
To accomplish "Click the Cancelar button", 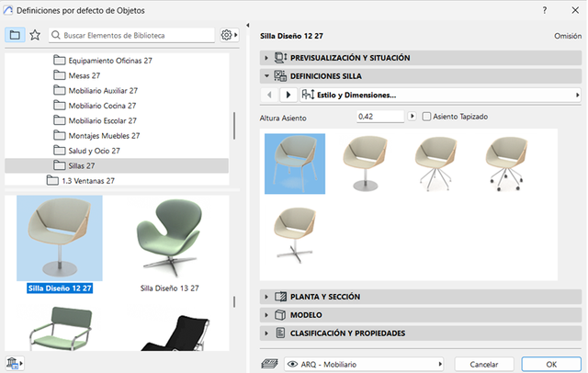I will pos(484,364).
